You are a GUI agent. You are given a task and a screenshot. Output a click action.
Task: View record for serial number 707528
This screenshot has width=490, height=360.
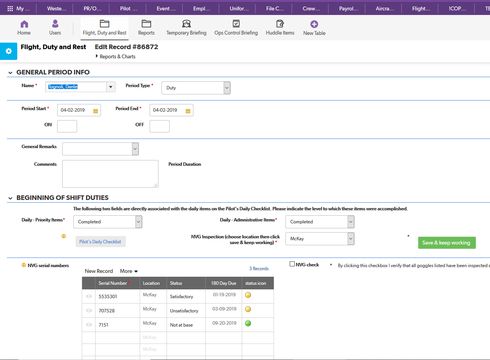(x=89, y=310)
